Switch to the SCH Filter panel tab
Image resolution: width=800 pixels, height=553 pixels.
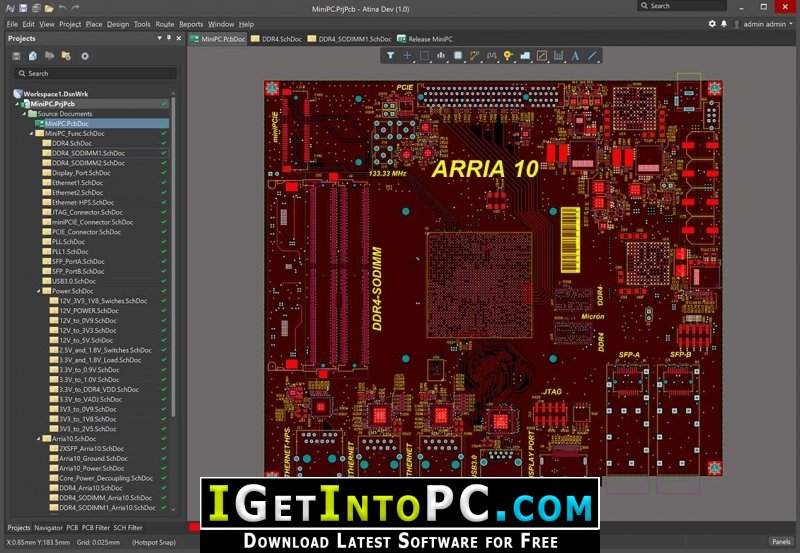click(x=128, y=527)
